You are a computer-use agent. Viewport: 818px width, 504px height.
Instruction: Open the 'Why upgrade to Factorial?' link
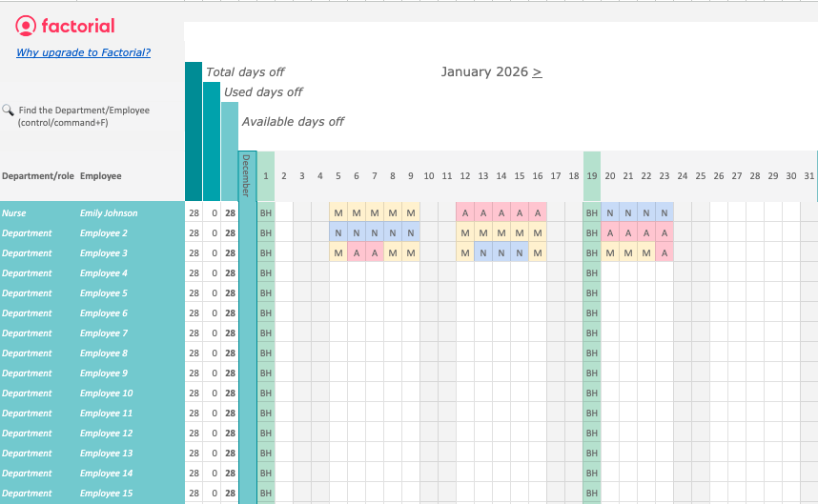(84, 52)
